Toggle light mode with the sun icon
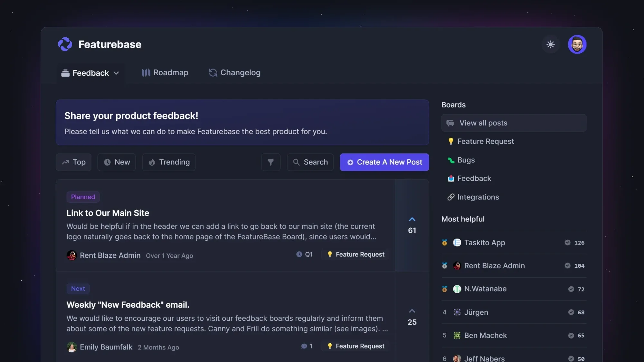 (x=551, y=44)
